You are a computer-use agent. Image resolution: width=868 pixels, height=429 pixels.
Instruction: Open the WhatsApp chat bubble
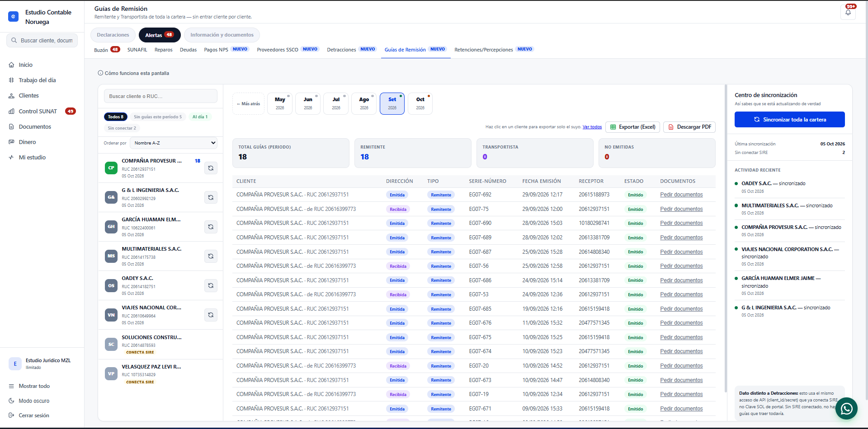[x=846, y=409]
